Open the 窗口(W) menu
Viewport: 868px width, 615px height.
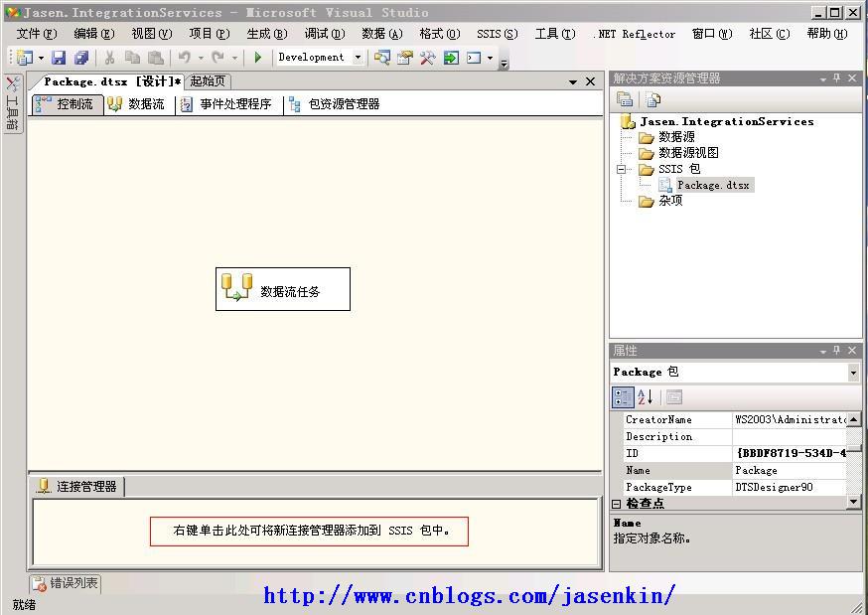point(712,34)
